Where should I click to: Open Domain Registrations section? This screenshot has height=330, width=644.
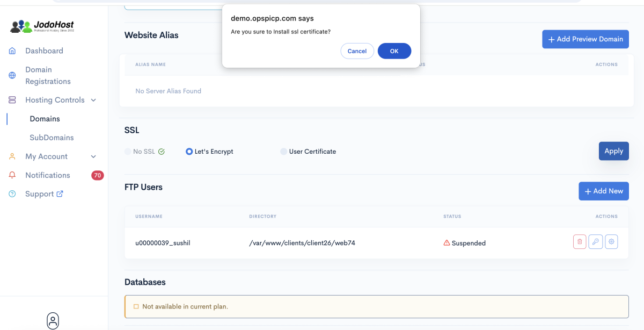coord(48,75)
